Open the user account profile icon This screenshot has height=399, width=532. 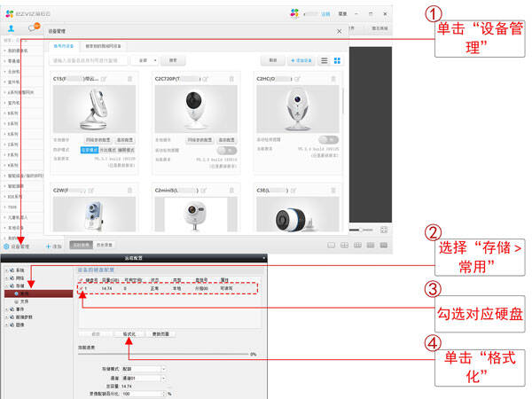12,28
